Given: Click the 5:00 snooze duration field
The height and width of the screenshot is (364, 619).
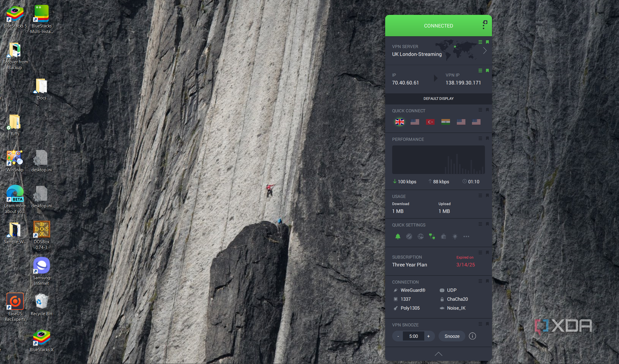Looking at the screenshot, I should [x=413, y=336].
